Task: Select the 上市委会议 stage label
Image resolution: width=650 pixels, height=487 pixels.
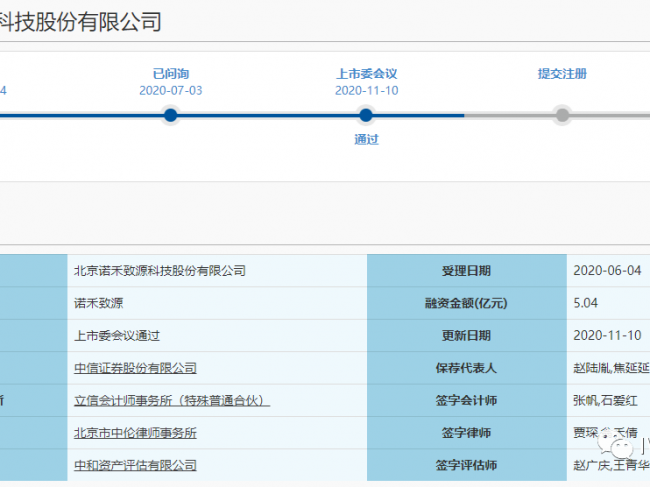Action: click(x=366, y=74)
